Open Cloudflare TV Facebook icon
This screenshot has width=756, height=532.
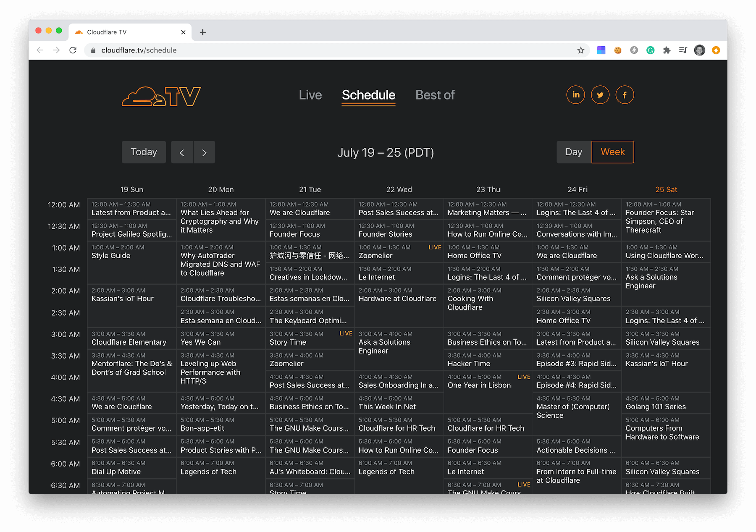tap(625, 95)
